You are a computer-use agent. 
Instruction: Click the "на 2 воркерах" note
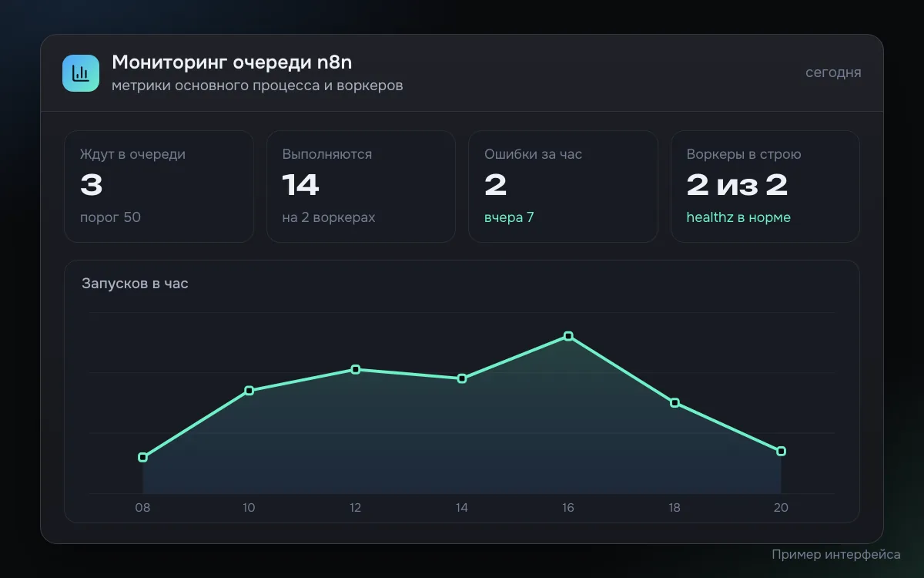click(x=329, y=217)
